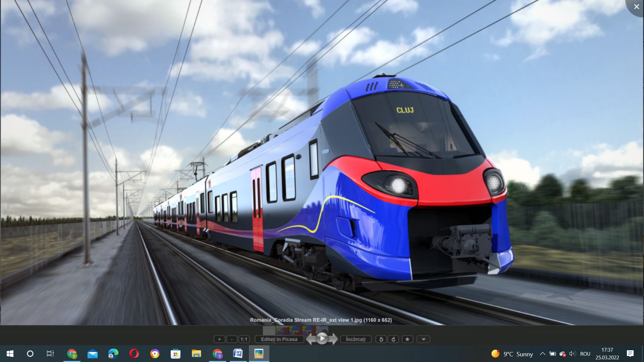Open image with Editați în Picasa

click(279, 339)
